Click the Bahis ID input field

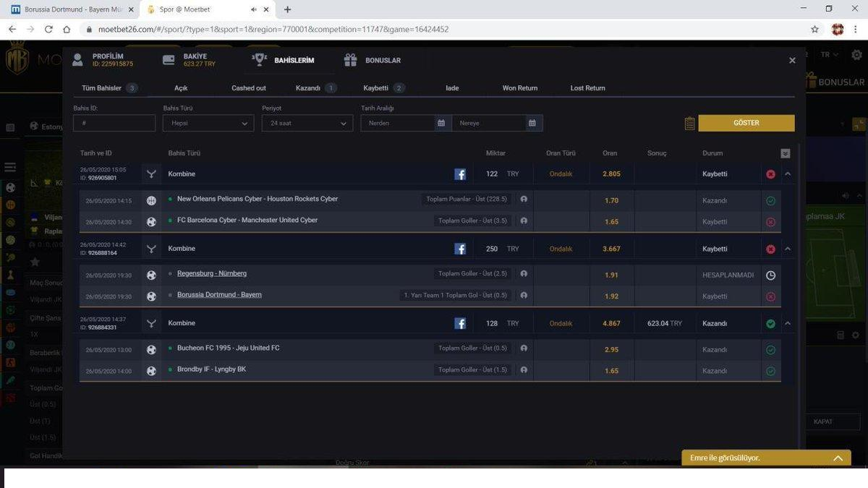pyautogui.click(x=114, y=123)
